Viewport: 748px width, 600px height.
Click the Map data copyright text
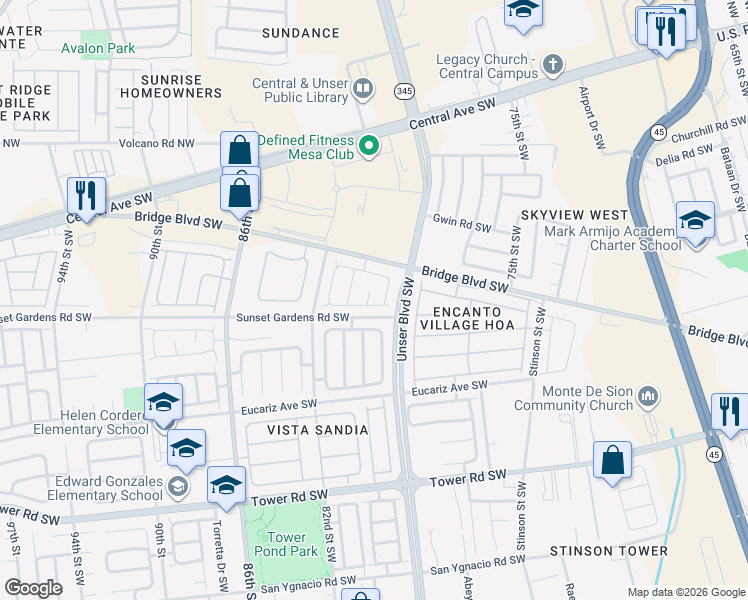[x=686, y=593]
